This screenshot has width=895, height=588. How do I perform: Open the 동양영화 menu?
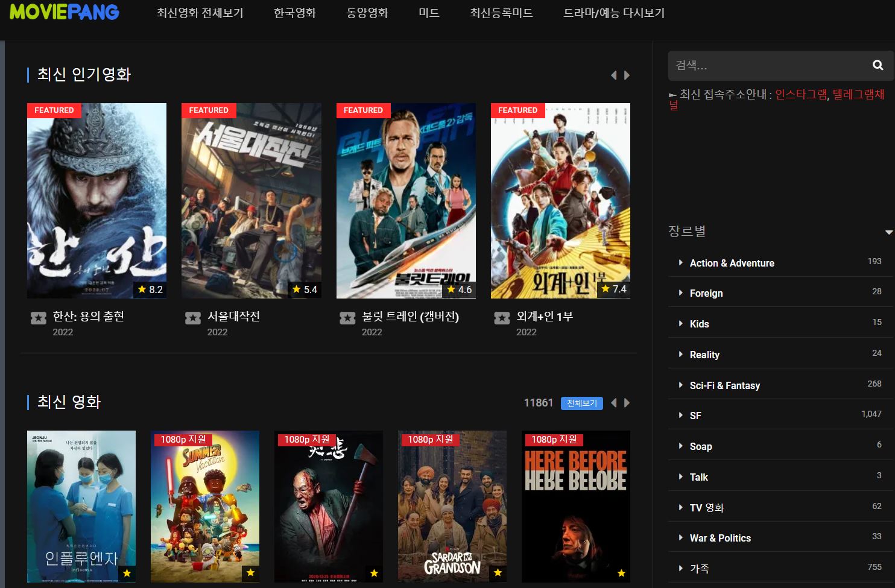tap(367, 13)
